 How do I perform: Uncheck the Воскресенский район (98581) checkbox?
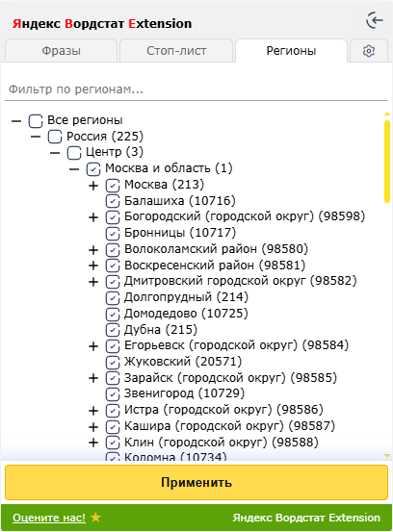click(113, 266)
